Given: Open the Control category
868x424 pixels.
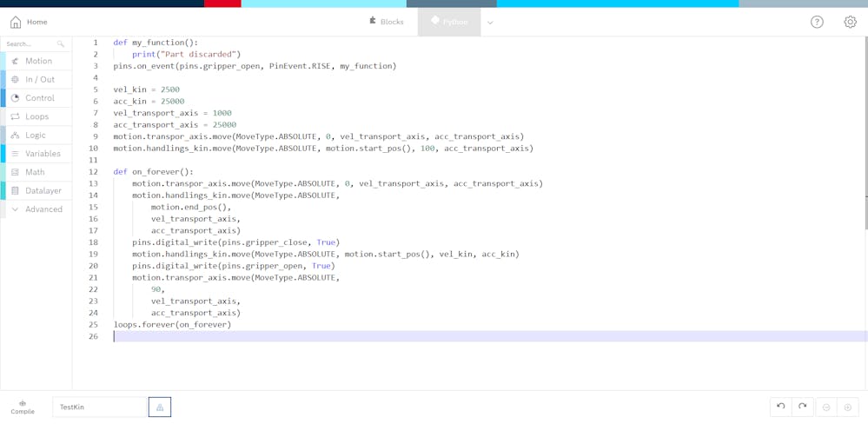Looking at the screenshot, I should click(x=36, y=98).
